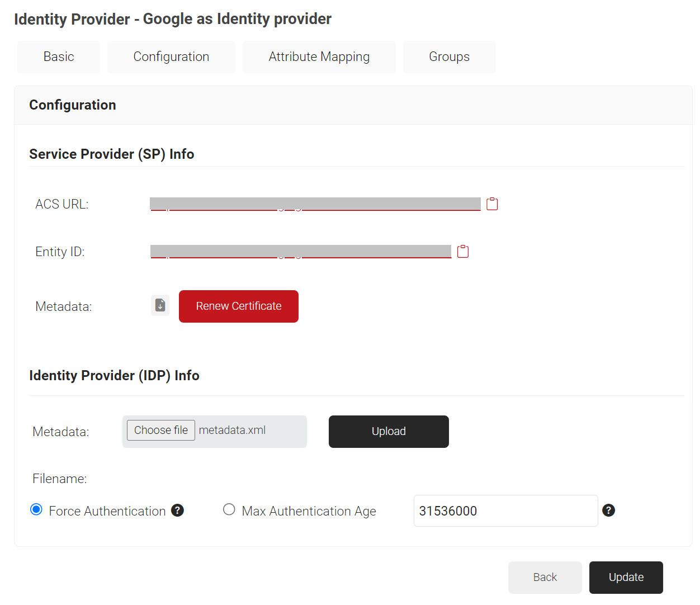The width and height of the screenshot is (700, 605).
Task: Open the Basic tab
Action: (59, 57)
